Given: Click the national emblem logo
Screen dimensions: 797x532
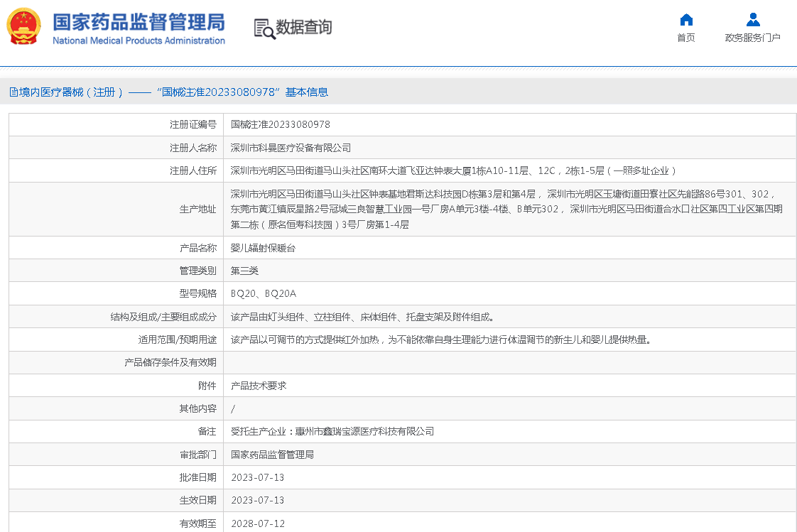Looking at the screenshot, I should coord(24,27).
